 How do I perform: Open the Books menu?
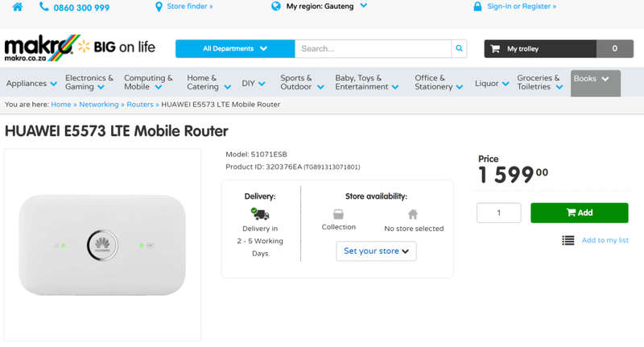click(x=595, y=84)
